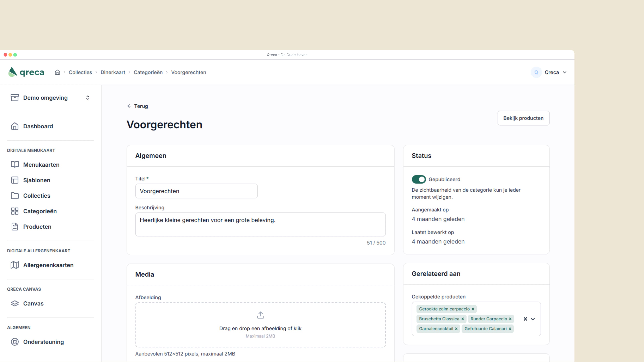Click the Gepubliceerd label

tap(444, 179)
